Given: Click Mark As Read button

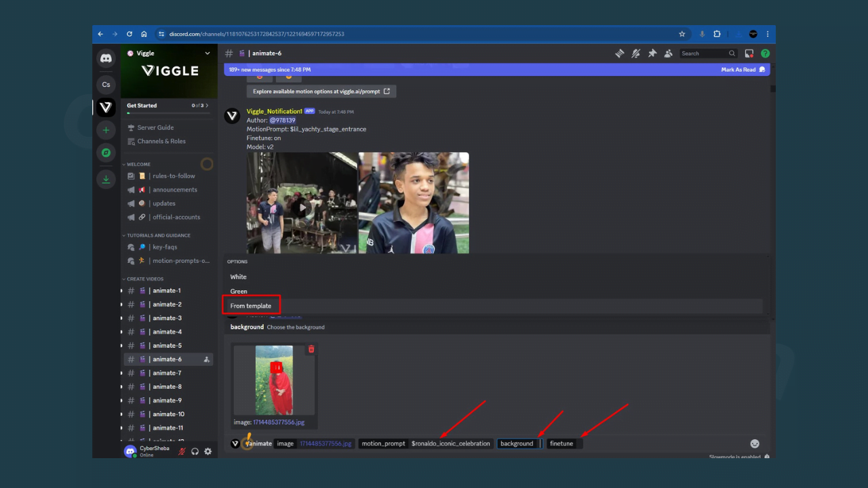Looking at the screenshot, I should click(x=743, y=70).
